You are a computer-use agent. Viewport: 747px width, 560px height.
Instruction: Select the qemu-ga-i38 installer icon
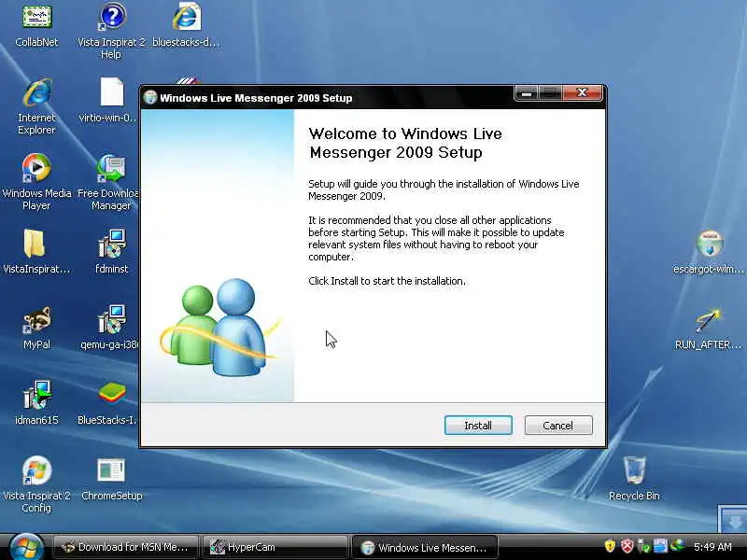pyautogui.click(x=111, y=328)
